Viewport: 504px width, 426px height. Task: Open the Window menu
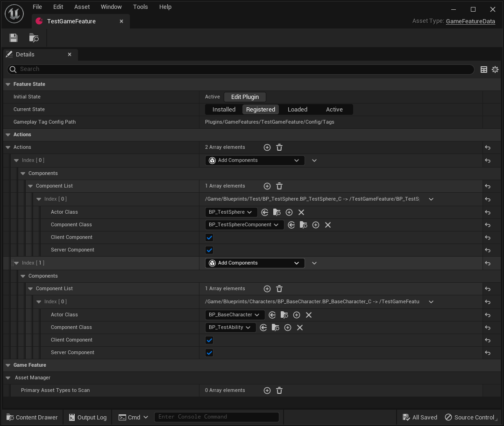111,7
